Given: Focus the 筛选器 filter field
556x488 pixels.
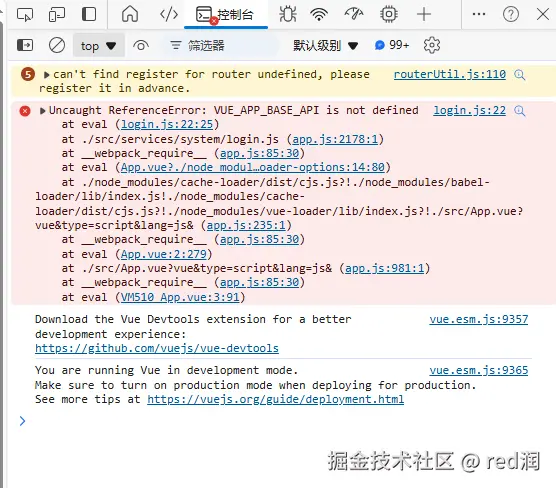Looking at the screenshot, I should coord(220,45).
